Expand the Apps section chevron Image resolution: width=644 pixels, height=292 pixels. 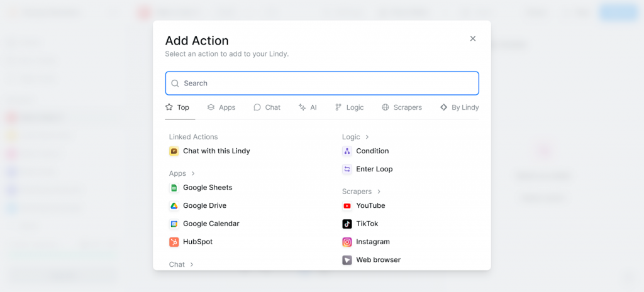click(193, 173)
